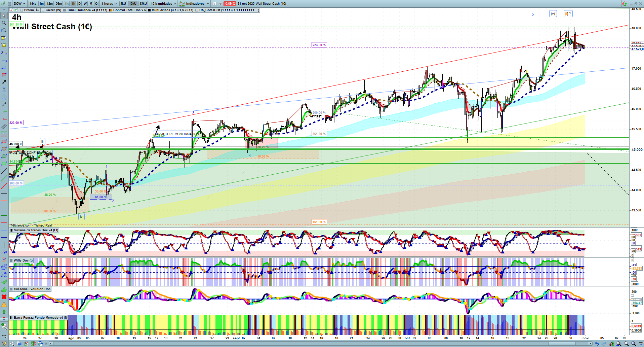
Task: Click the scrollbar left double-arrow
Action: tap(47, 344)
